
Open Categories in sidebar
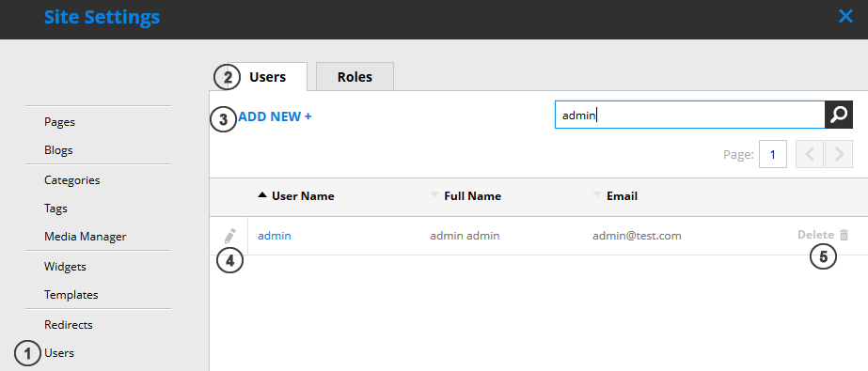(72, 180)
